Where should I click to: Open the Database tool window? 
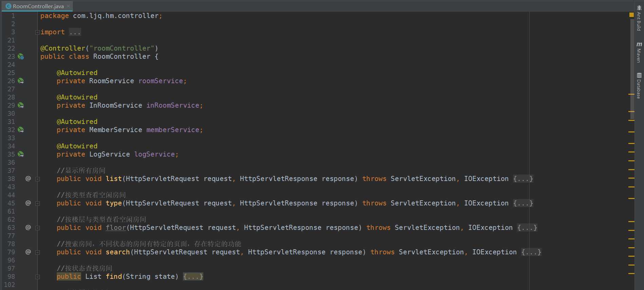tap(639, 86)
